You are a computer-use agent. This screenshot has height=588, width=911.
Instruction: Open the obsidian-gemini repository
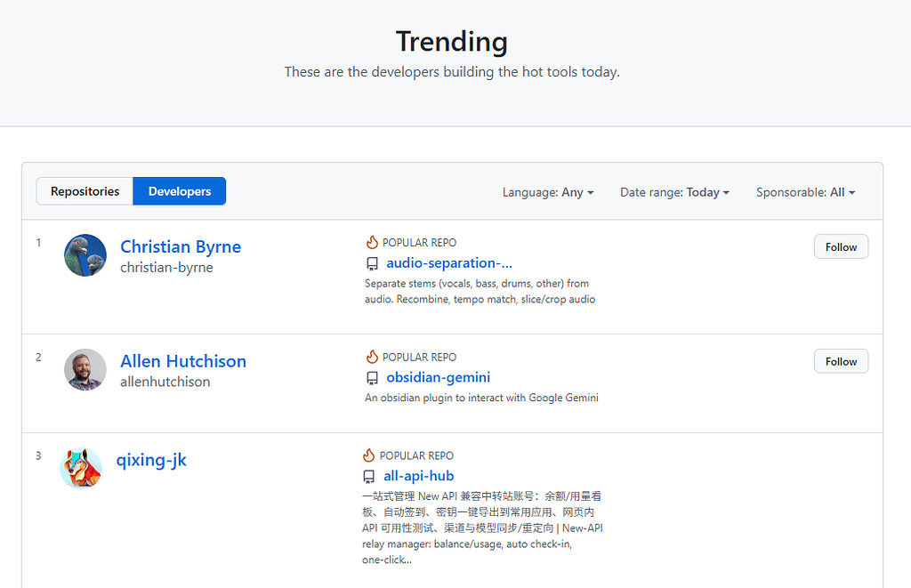(438, 378)
